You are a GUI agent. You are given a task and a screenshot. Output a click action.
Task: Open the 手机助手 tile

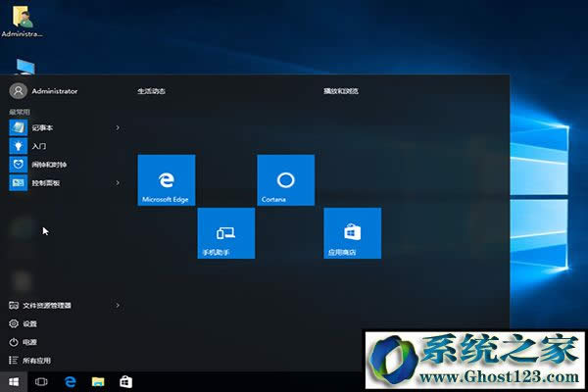[x=225, y=232]
